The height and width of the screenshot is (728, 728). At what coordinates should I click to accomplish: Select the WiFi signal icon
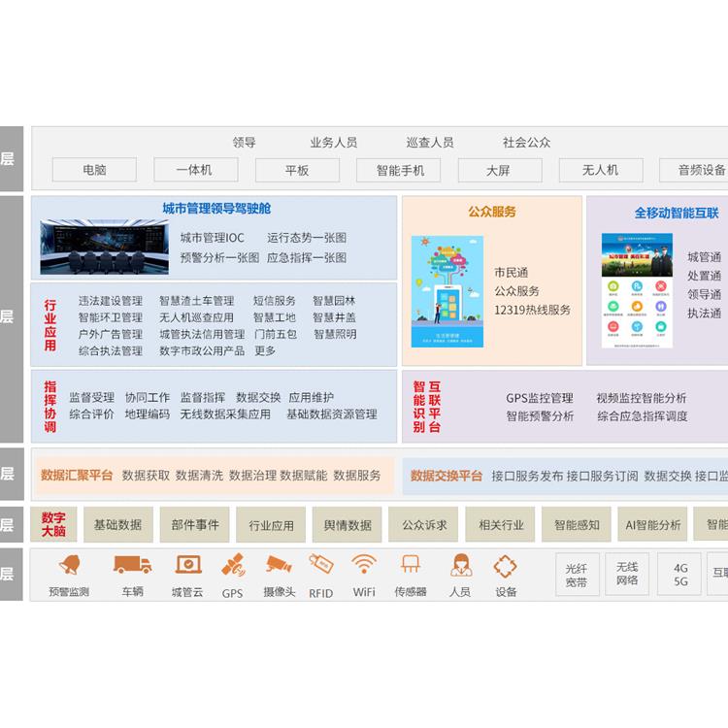coord(364,565)
